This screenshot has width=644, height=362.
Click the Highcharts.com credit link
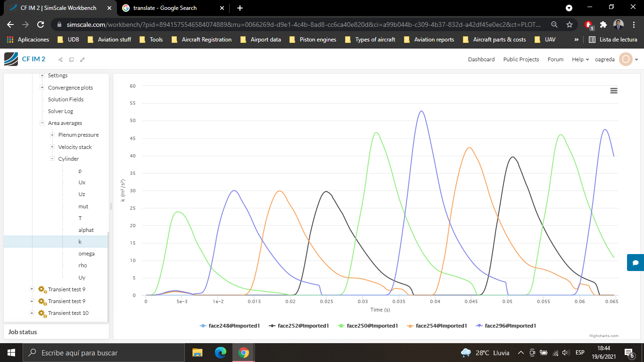604,336
